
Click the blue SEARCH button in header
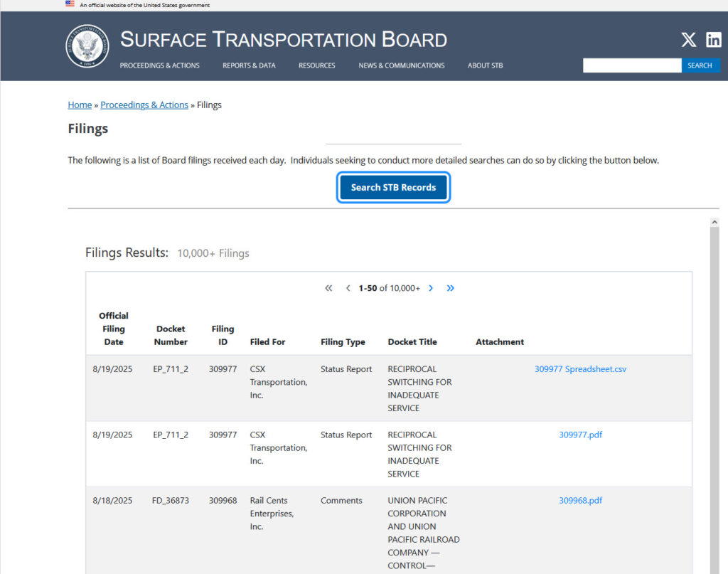[x=700, y=65]
